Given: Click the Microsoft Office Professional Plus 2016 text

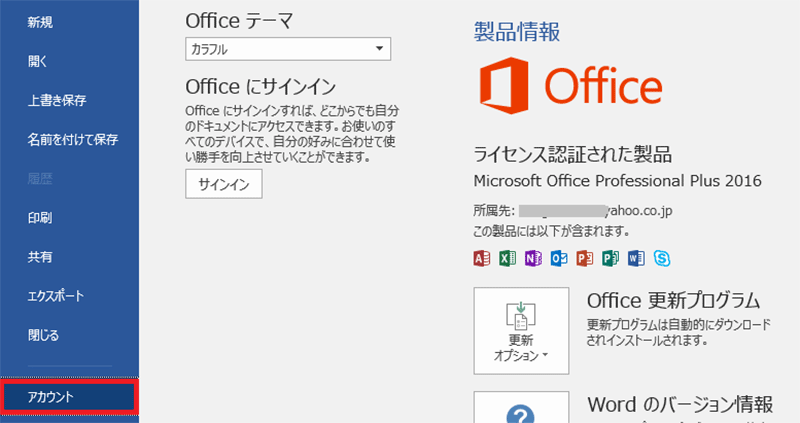Looking at the screenshot, I should (x=617, y=181).
